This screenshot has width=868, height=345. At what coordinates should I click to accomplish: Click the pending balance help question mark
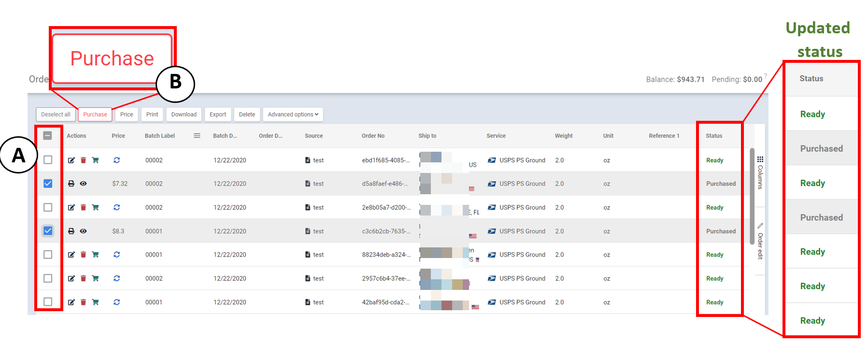click(766, 75)
